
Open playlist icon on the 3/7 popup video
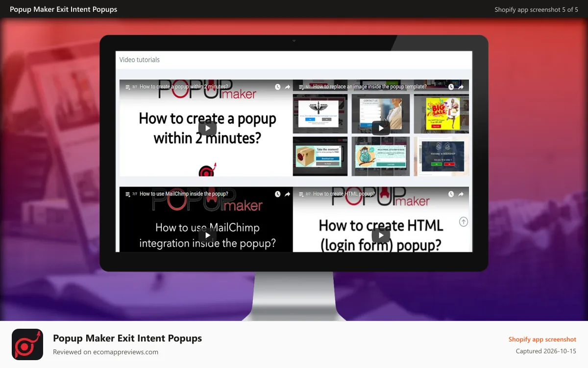tap(128, 87)
